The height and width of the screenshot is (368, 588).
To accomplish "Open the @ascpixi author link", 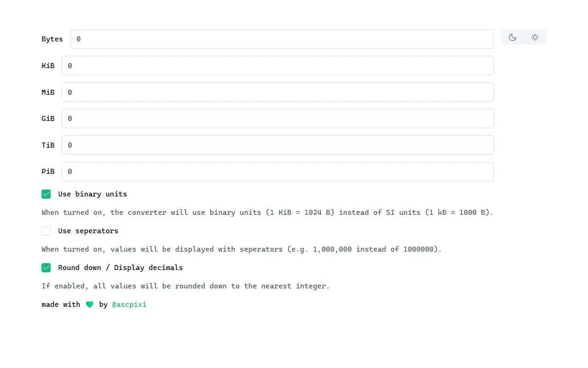I will coord(129,305).
